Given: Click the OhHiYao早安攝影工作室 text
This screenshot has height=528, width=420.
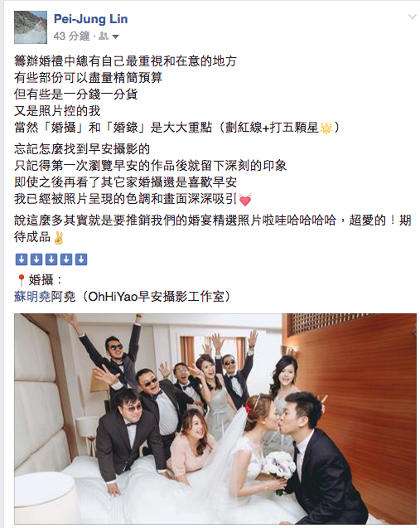Looking at the screenshot, I should pos(156,297).
